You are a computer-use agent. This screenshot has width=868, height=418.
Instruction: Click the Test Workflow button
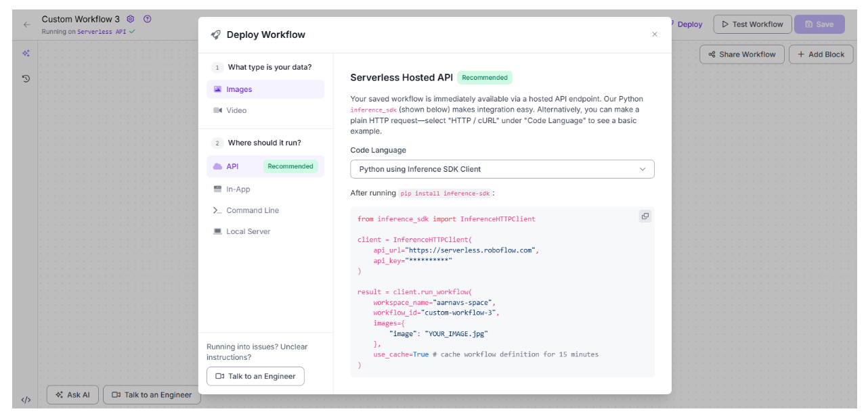pos(752,24)
